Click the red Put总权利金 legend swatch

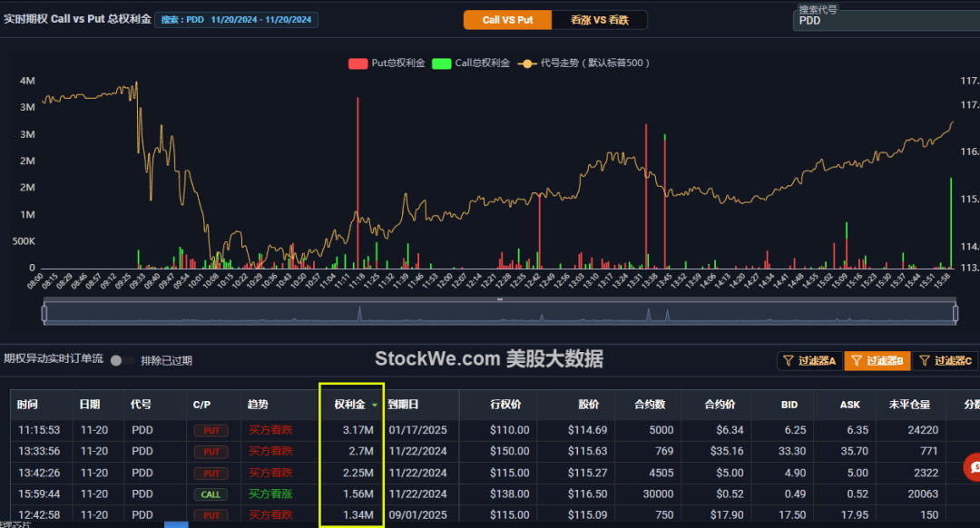(358, 64)
